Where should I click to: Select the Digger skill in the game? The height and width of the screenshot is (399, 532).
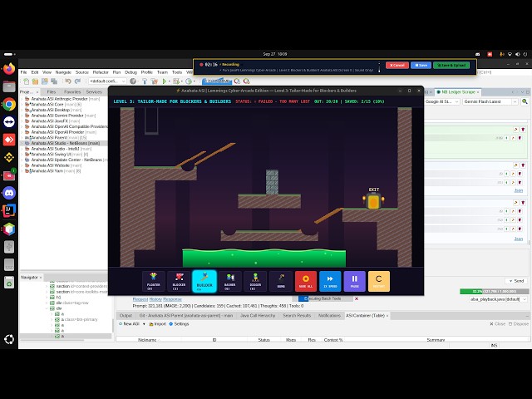tap(255, 281)
